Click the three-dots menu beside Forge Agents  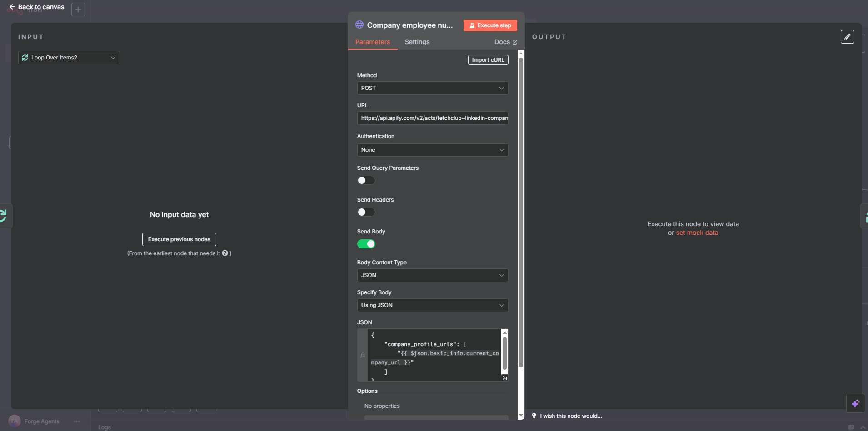point(77,421)
